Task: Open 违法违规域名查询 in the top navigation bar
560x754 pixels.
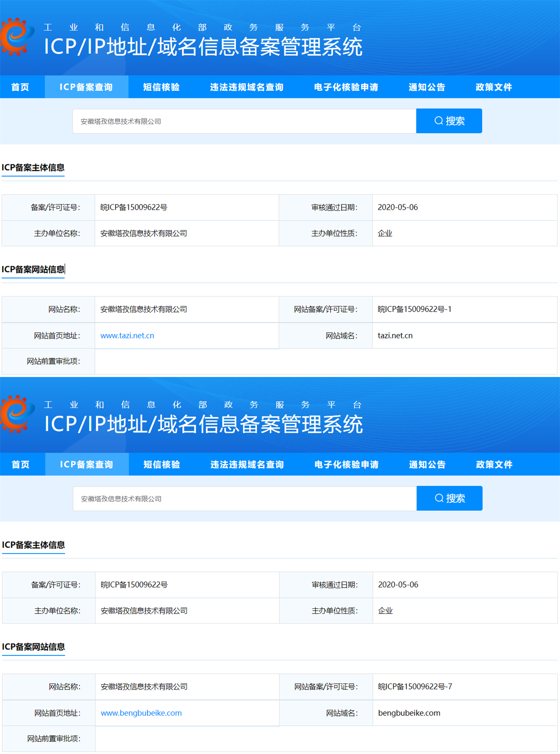Action: 246,87
